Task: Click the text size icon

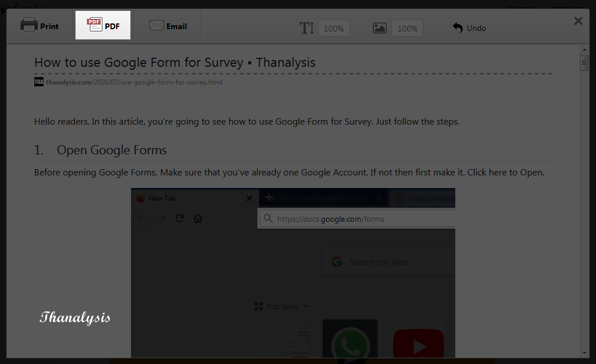Action: tap(307, 28)
